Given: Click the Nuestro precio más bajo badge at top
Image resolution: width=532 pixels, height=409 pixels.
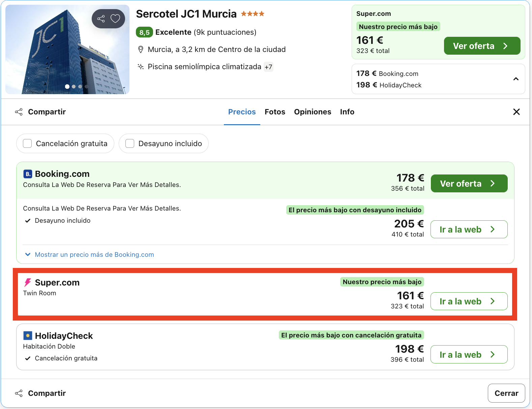Looking at the screenshot, I should (x=398, y=27).
